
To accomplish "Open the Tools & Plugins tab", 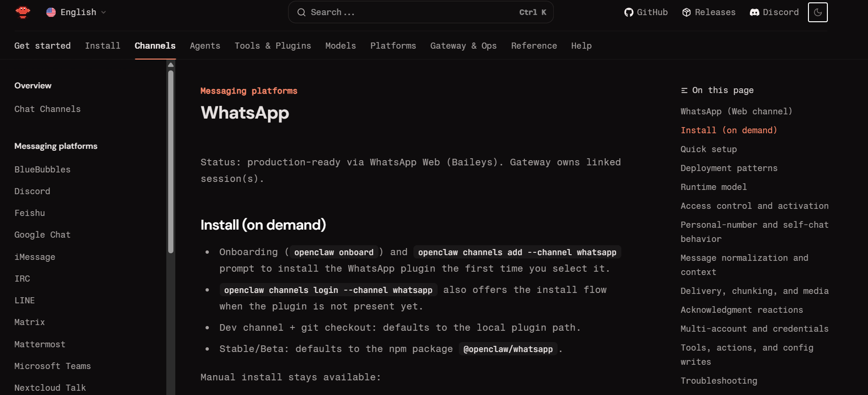I will pyautogui.click(x=273, y=46).
